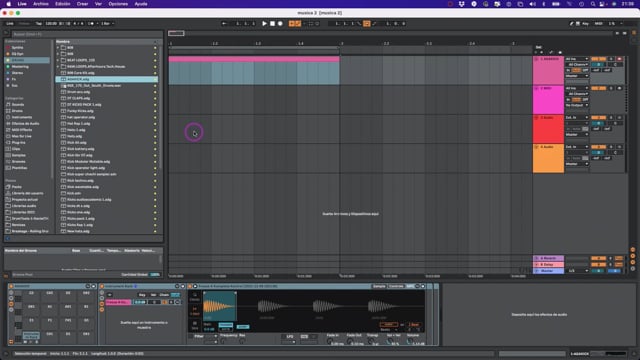The image size is (640, 360).
Task: Toggle the Info View icon at bottom left
Action: point(6,353)
